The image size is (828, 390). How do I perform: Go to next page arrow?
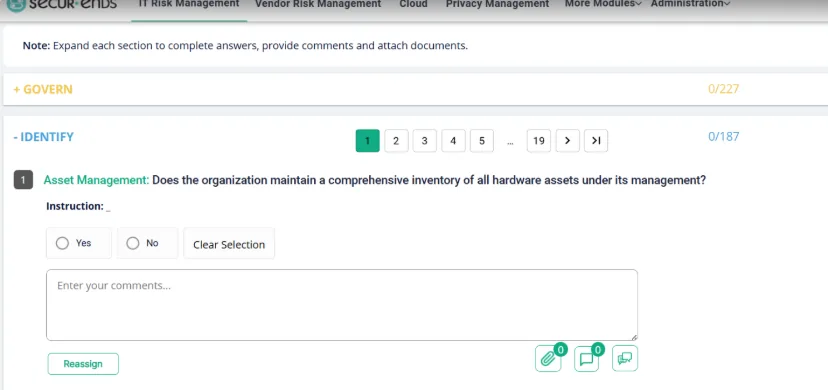click(x=568, y=141)
